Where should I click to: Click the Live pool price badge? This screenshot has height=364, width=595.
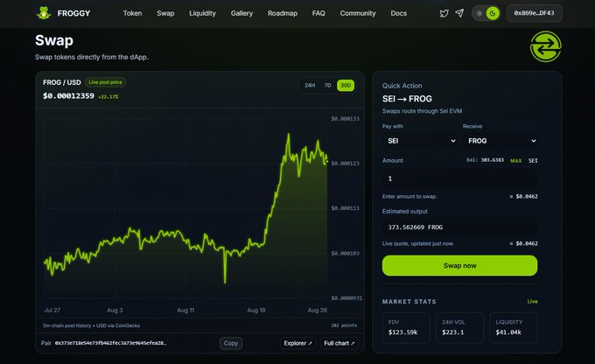(105, 82)
